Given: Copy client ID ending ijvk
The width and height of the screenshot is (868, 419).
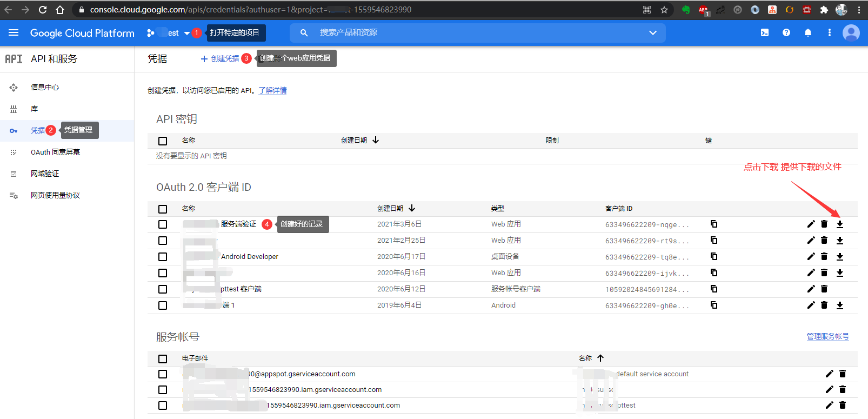Looking at the screenshot, I should (714, 272).
